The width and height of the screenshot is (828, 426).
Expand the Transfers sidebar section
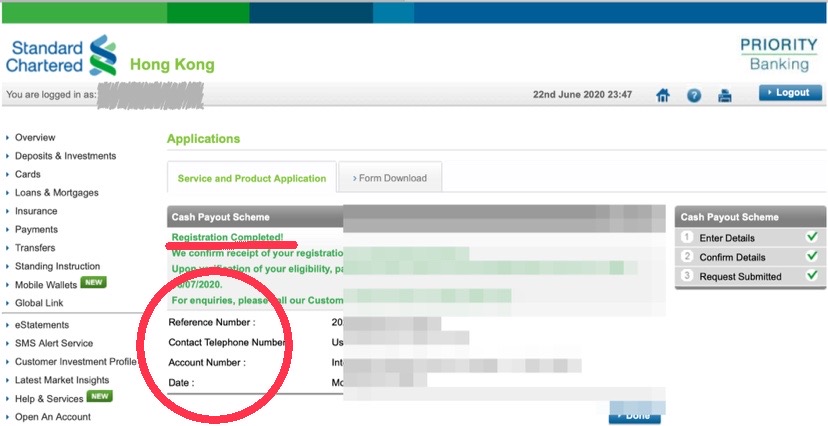[35, 248]
